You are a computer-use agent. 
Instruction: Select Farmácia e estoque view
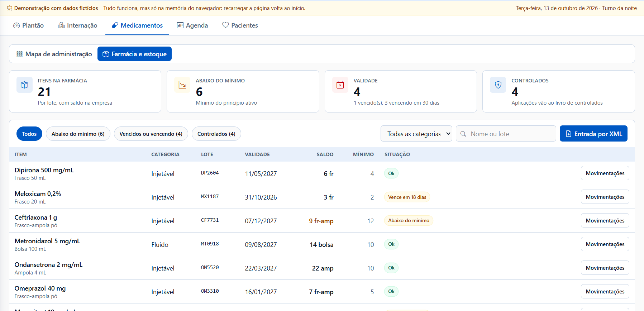tap(134, 54)
